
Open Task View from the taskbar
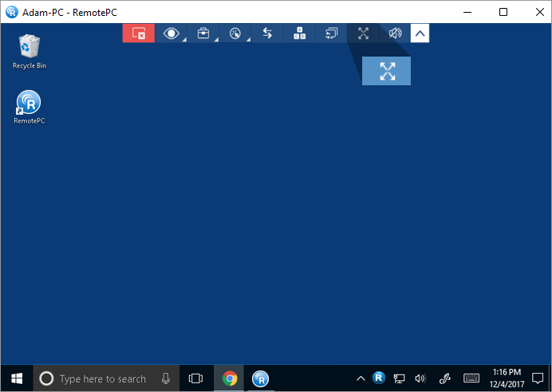coord(195,378)
